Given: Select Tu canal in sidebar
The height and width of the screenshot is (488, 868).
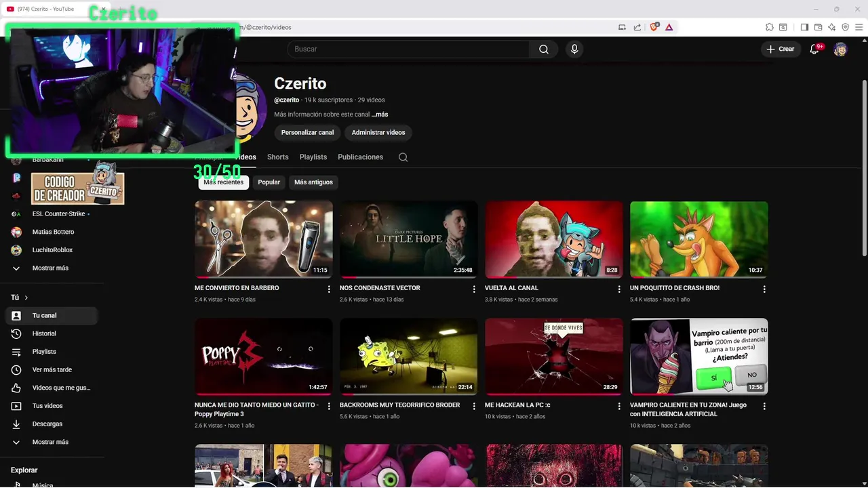Looking at the screenshot, I should [x=52, y=315].
